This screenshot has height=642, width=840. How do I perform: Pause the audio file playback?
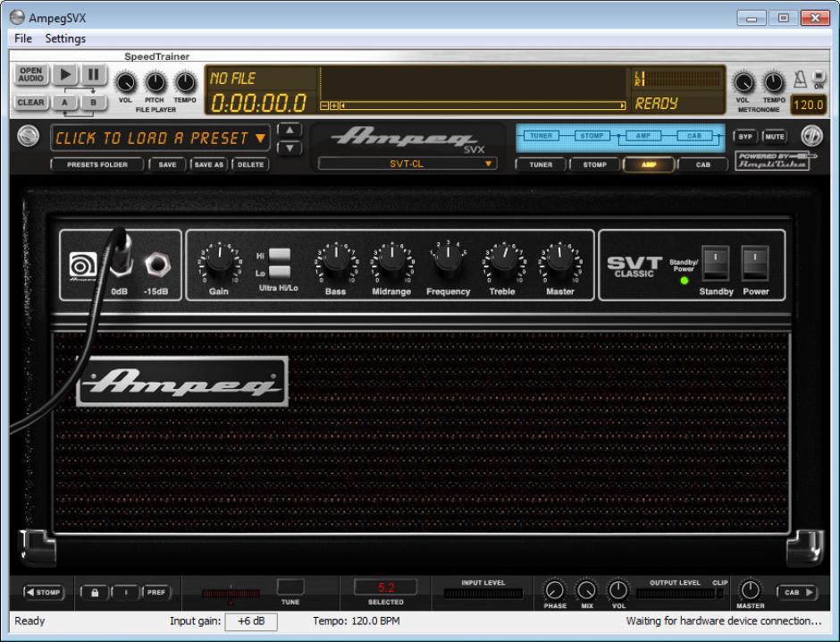[x=93, y=74]
